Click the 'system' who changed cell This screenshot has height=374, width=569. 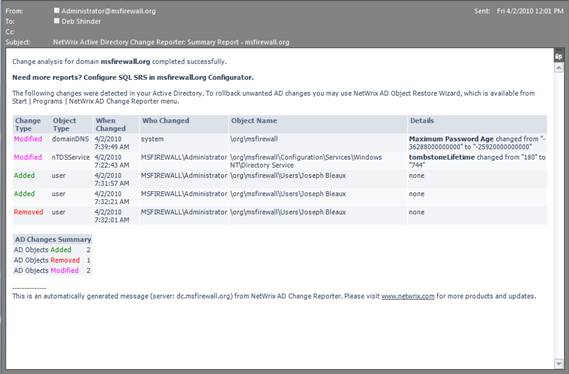pos(152,139)
